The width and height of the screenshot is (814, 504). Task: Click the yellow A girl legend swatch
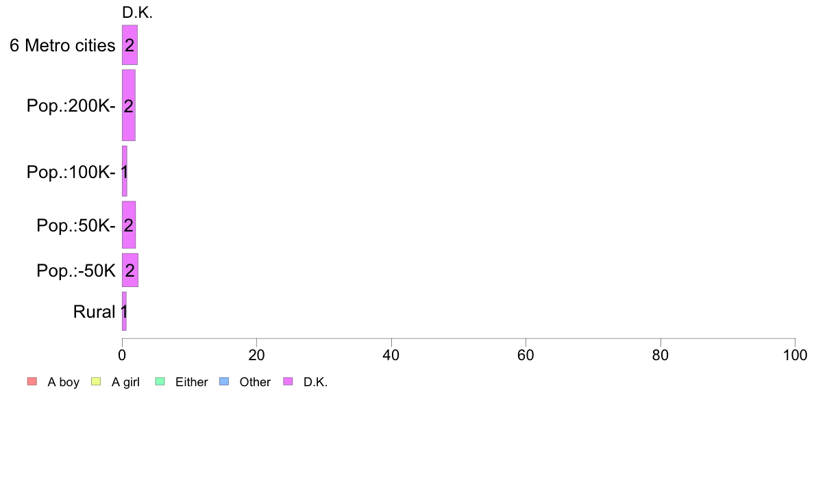click(95, 381)
